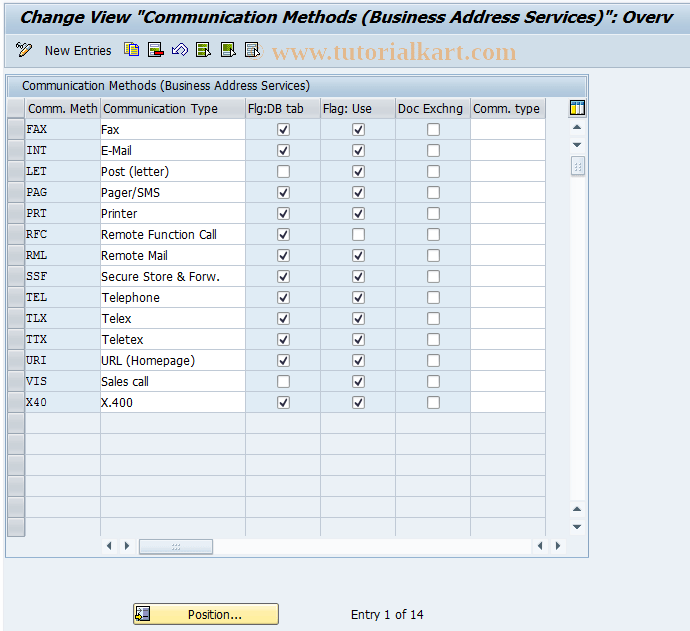Click the Position... button
Image resolution: width=690 pixels, height=631 pixels.
click(206, 614)
